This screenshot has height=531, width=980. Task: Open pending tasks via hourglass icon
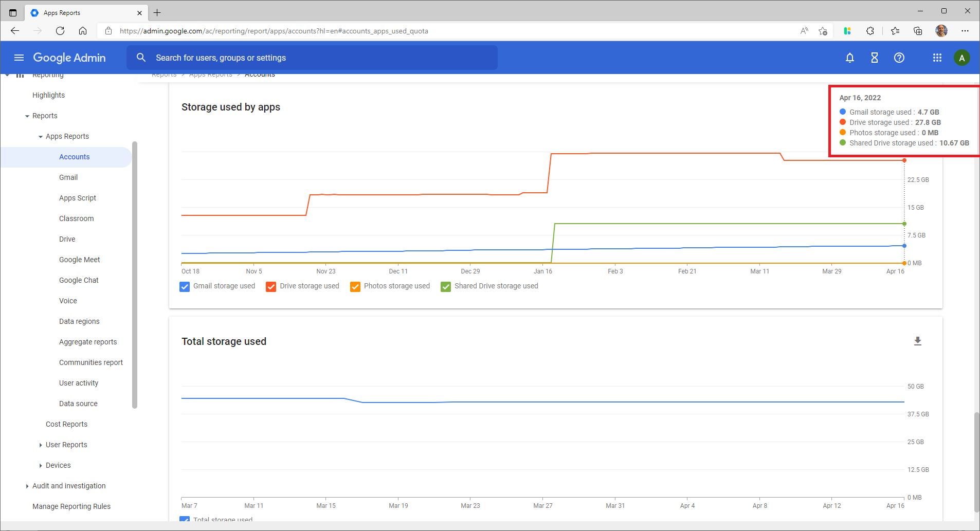pos(874,58)
